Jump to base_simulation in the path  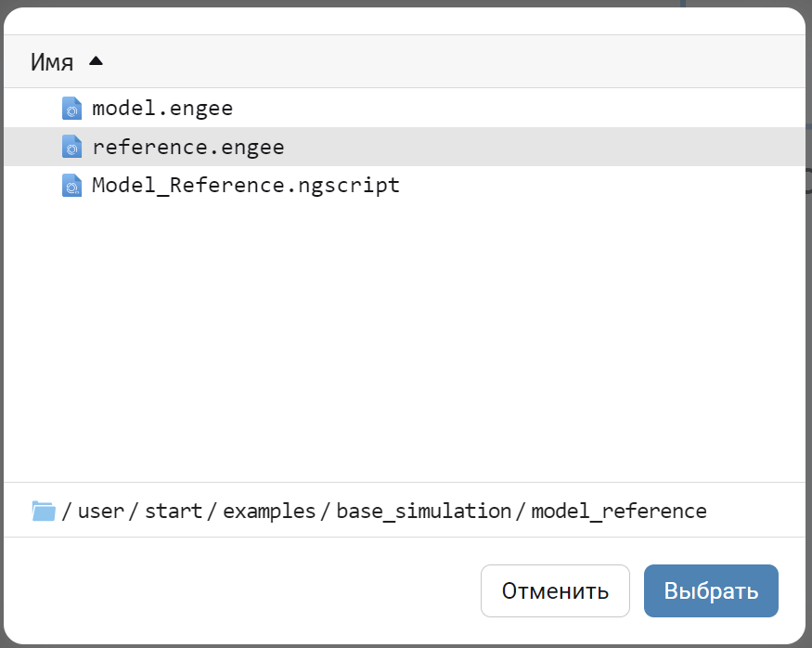click(x=424, y=511)
